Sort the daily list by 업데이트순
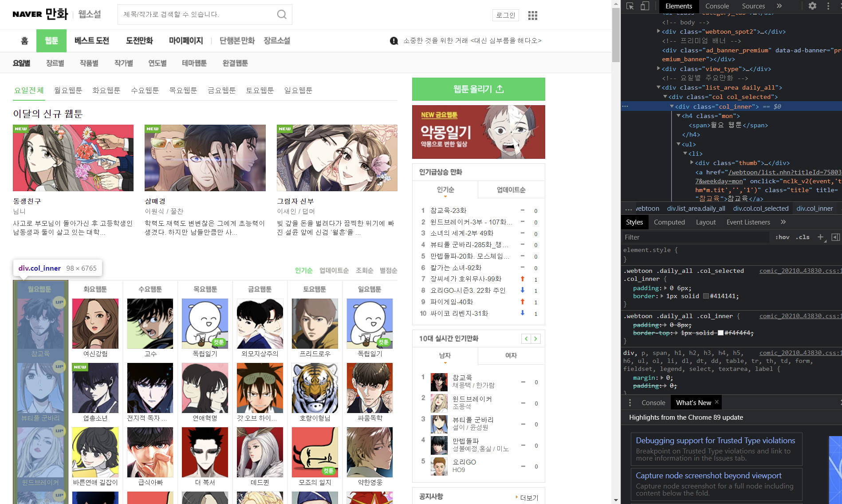This screenshot has height=504, width=842. click(x=334, y=270)
